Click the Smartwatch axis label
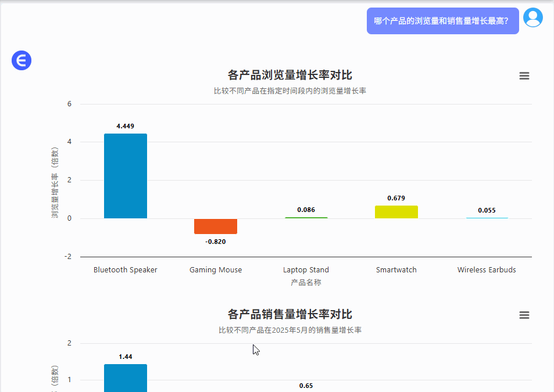Screen dimensions: 554x392 396,270
